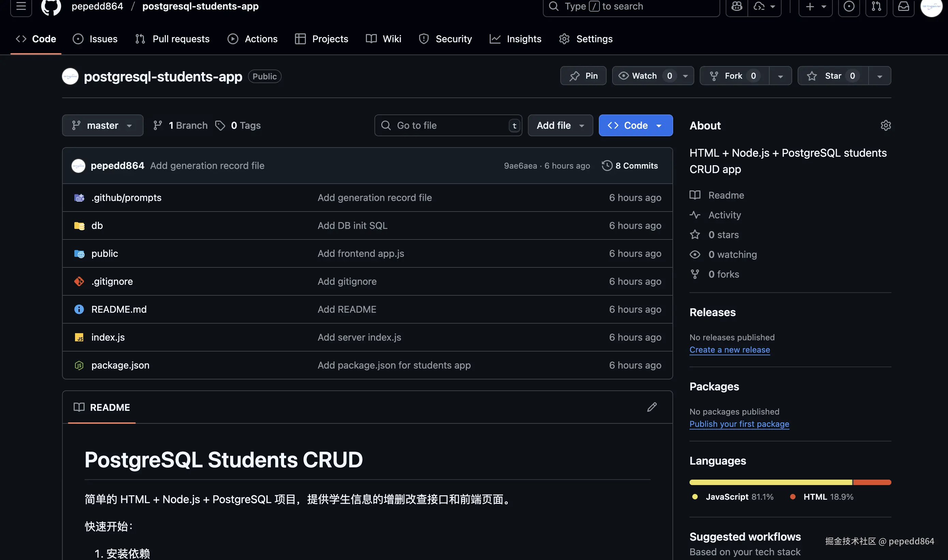The image size is (948, 560).
Task: Click the Create a new release link
Action: click(729, 349)
